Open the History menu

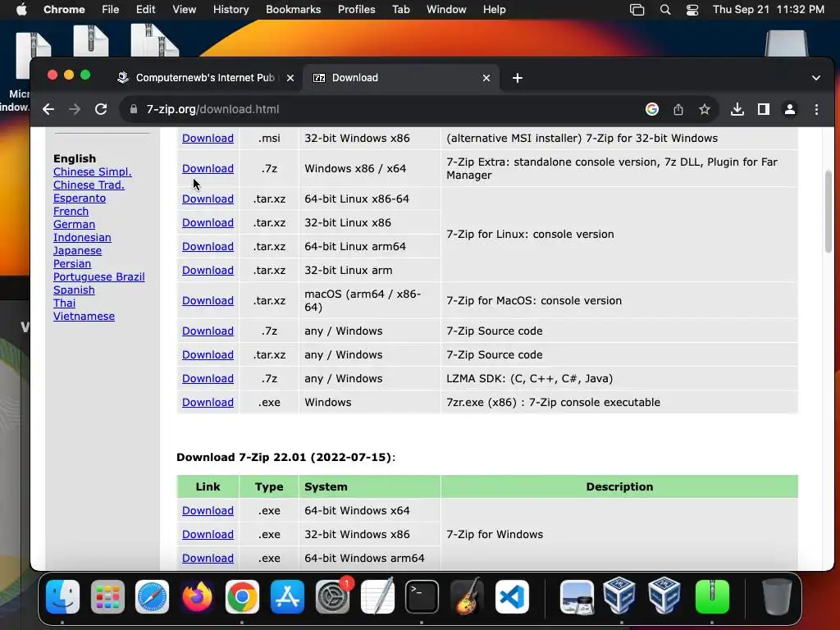point(231,9)
